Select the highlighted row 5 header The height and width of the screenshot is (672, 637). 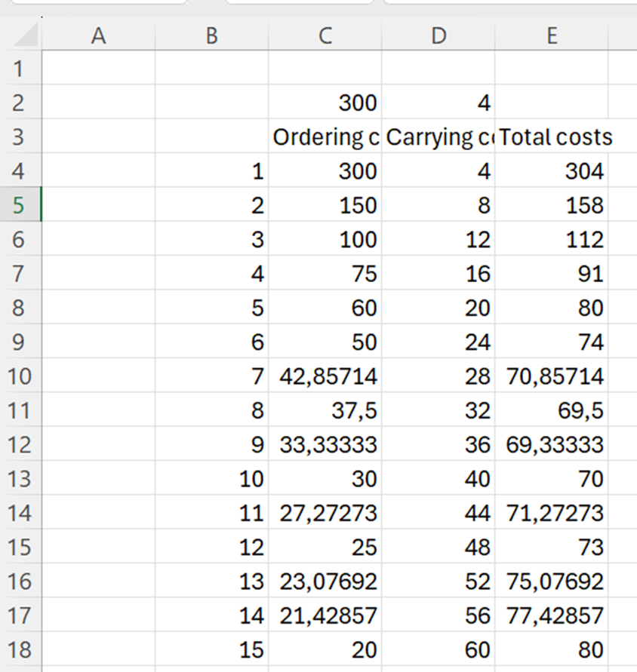[20, 204]
